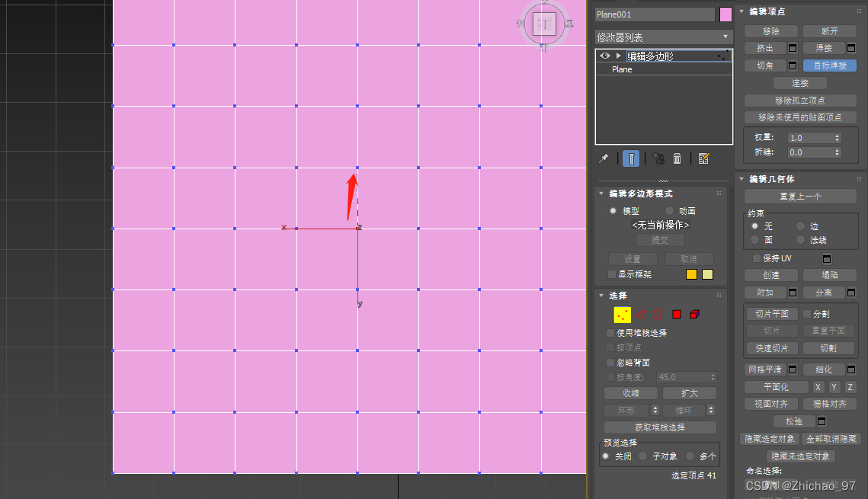
Task: Open settings box next to 细化
Action: point(851,369)
